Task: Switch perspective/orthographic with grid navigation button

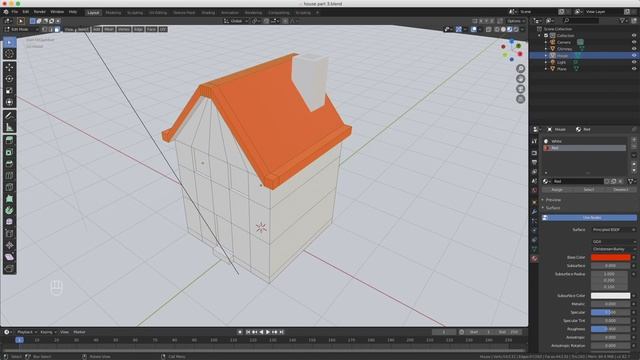Action: click(520, 99)
